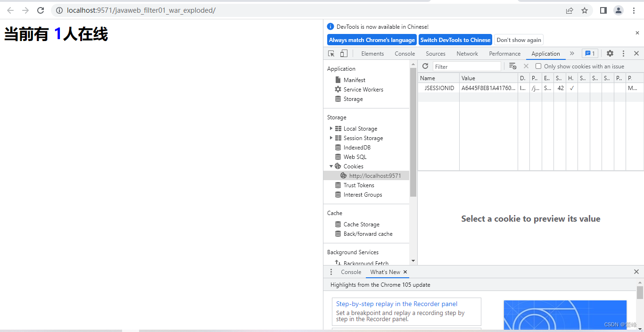The image size is (644, 332).
Task: Enable Only show cookies with an issue
Action: [x=538, y=66]
